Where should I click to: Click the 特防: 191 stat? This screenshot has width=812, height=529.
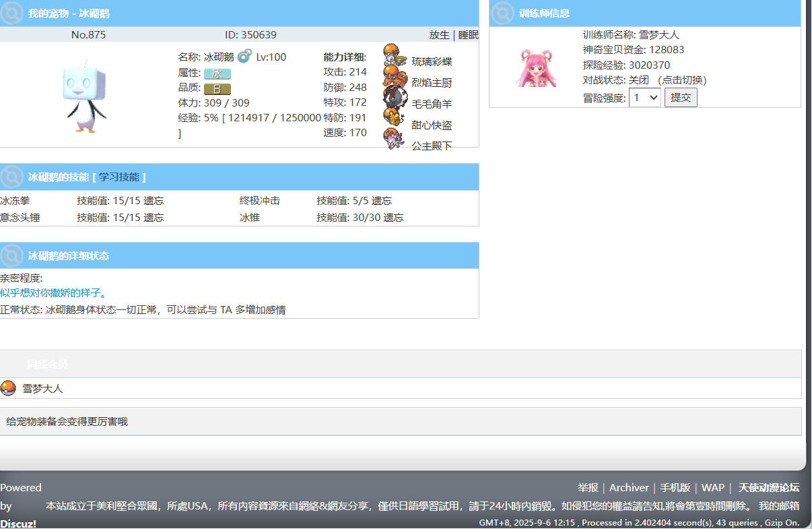tap(345, 118)
